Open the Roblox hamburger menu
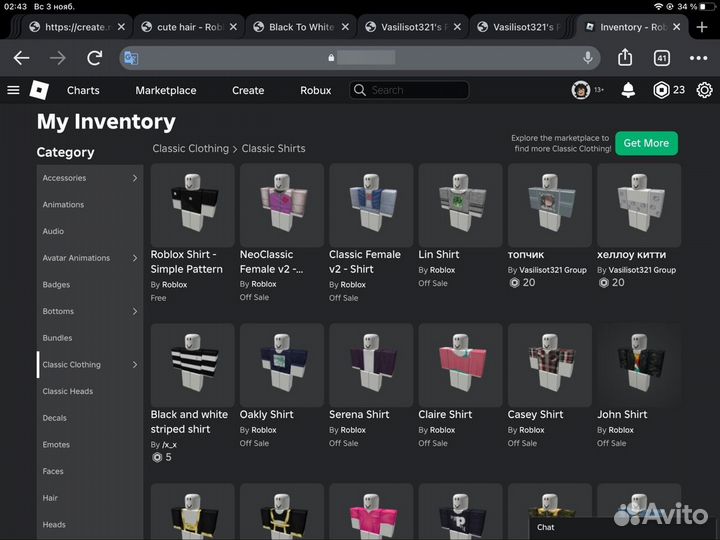 point(13,90)
